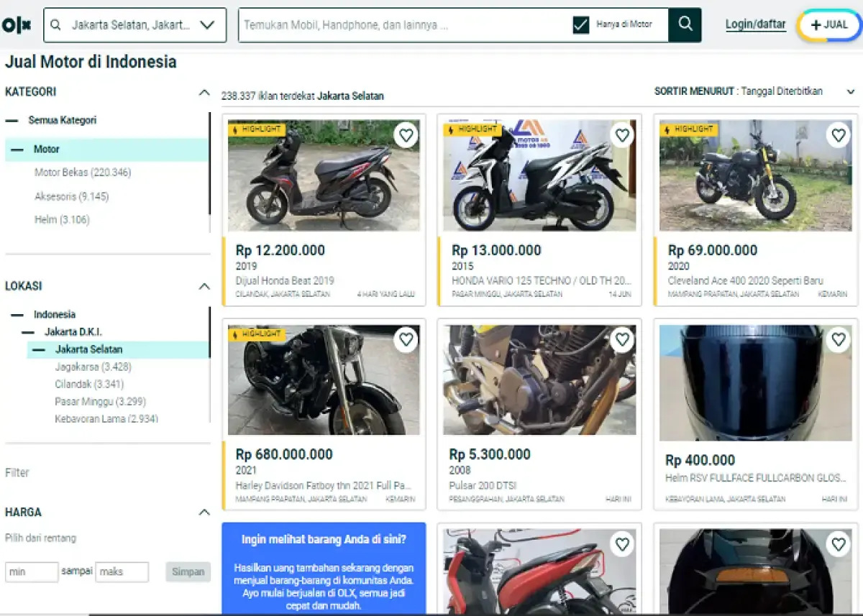Select Jakarta D.K.I. location

[x=73, y=332]
